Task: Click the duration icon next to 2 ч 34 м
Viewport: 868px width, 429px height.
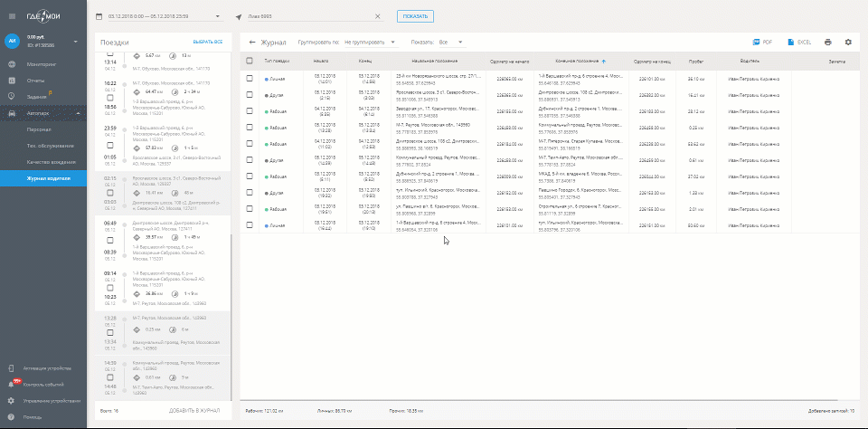Action: click(175, 91)
